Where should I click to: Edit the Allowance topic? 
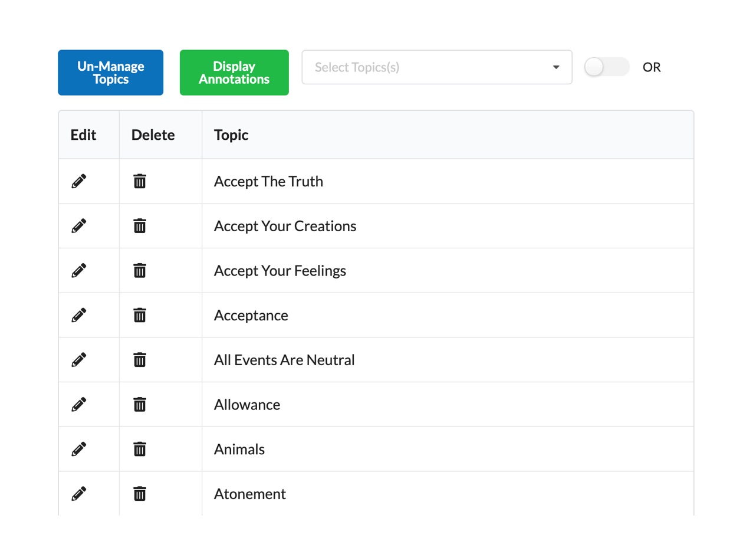[79, 405]
